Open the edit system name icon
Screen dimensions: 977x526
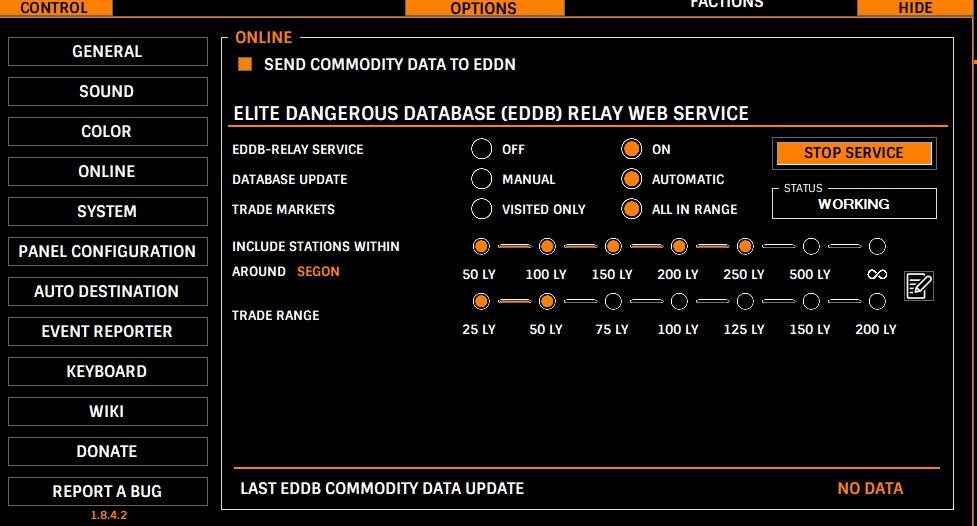919,286
